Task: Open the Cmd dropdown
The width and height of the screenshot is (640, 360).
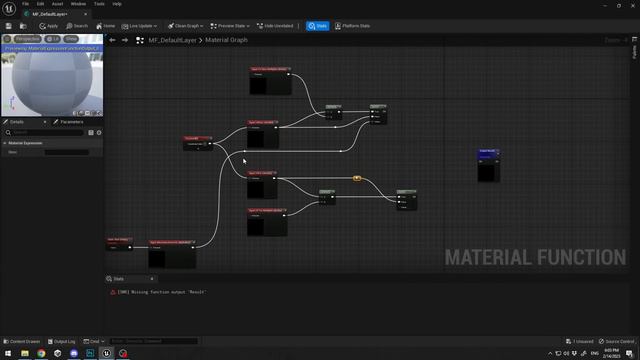Action: tap(94, 341)
